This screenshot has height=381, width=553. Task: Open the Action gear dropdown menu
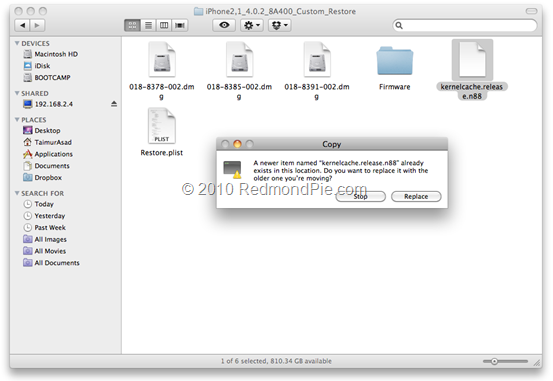click(x=252, y=25)
